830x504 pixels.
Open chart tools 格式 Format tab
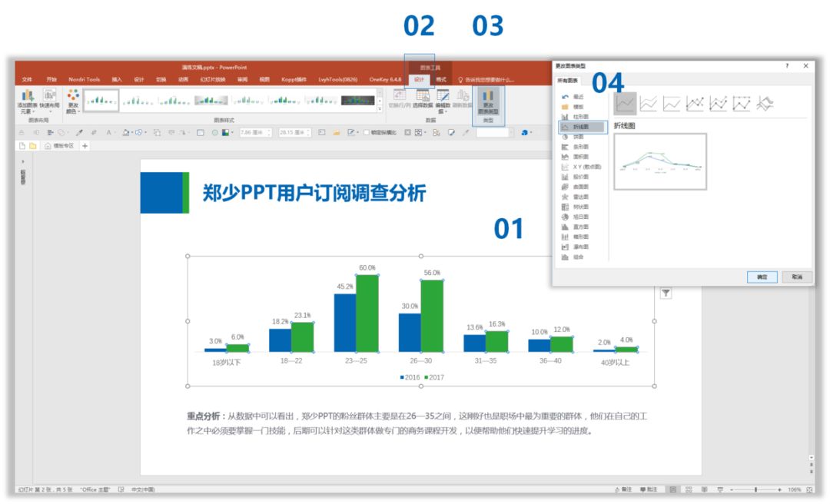coord(441,80)
